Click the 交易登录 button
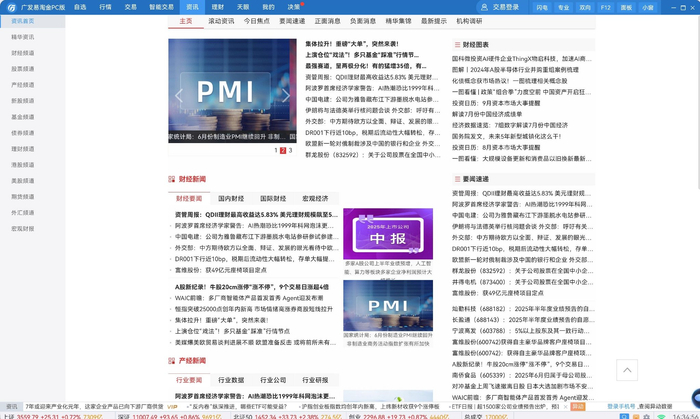This screenshot has height=419, width=700. (x=505, y=7)
